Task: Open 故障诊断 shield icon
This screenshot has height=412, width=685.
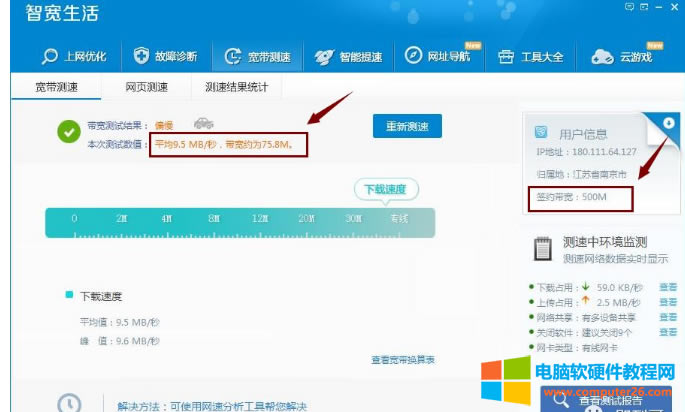Action: tap(141, 55)
